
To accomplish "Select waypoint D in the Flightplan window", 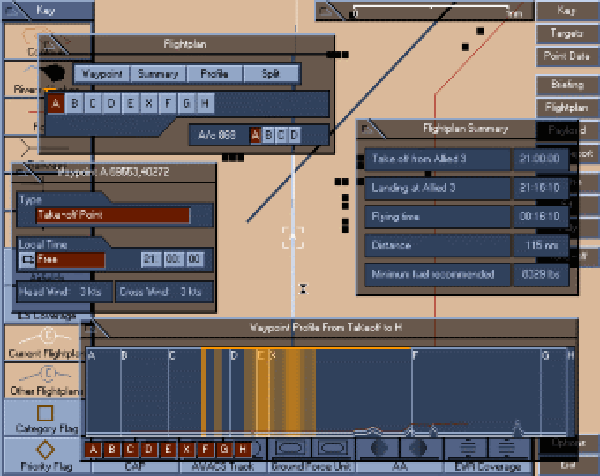I will (112, 103).
